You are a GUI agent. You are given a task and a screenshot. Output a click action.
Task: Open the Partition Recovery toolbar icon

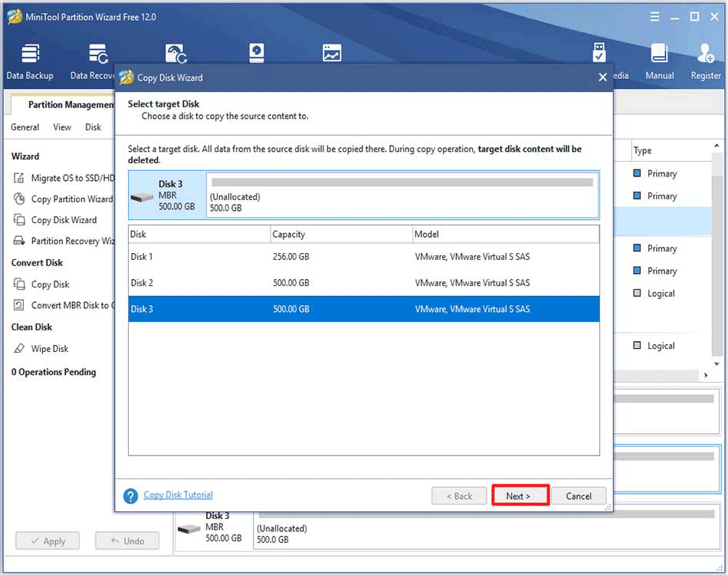tap(176, 54)
